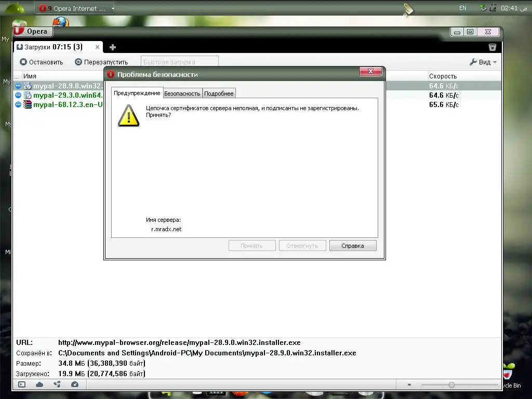This screenshot has height=399, width=532.
Task: Adjust the zoom slider handle
Action: click(x=451, y=384)
